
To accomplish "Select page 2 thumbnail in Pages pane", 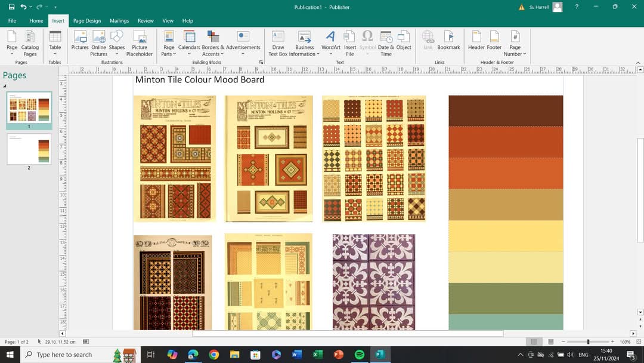I will click(28, 148).
